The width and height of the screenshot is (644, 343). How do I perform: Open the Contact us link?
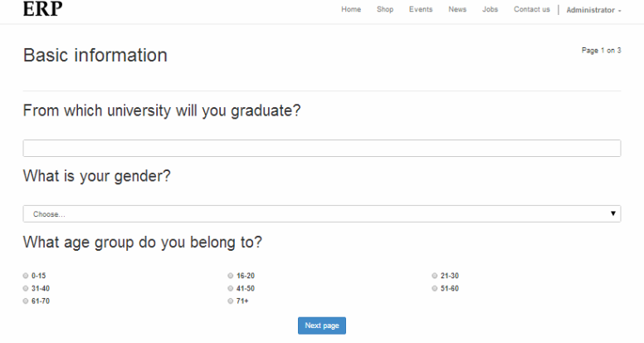coord(531,9)
